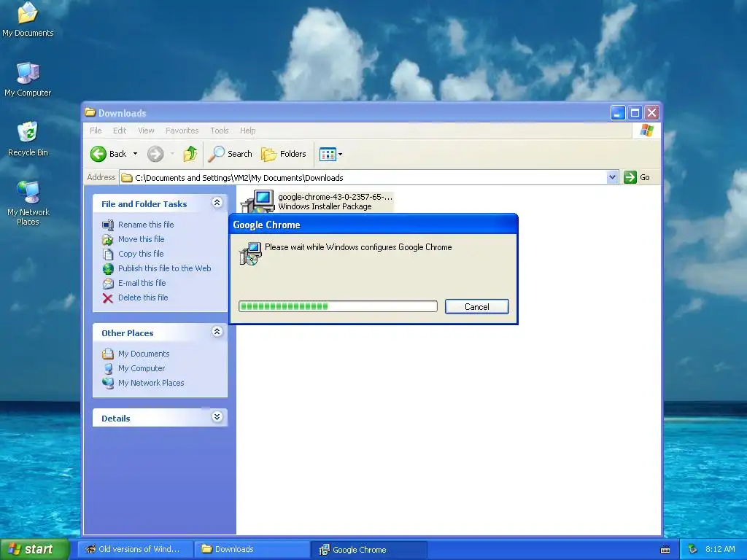Open the Help menu
Viewport: 747px width, 560px height.
(247, 131)
